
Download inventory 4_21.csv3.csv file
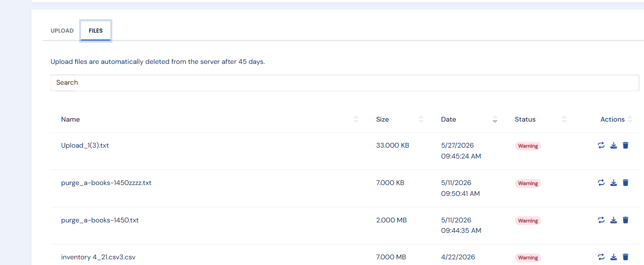point(614,257)
